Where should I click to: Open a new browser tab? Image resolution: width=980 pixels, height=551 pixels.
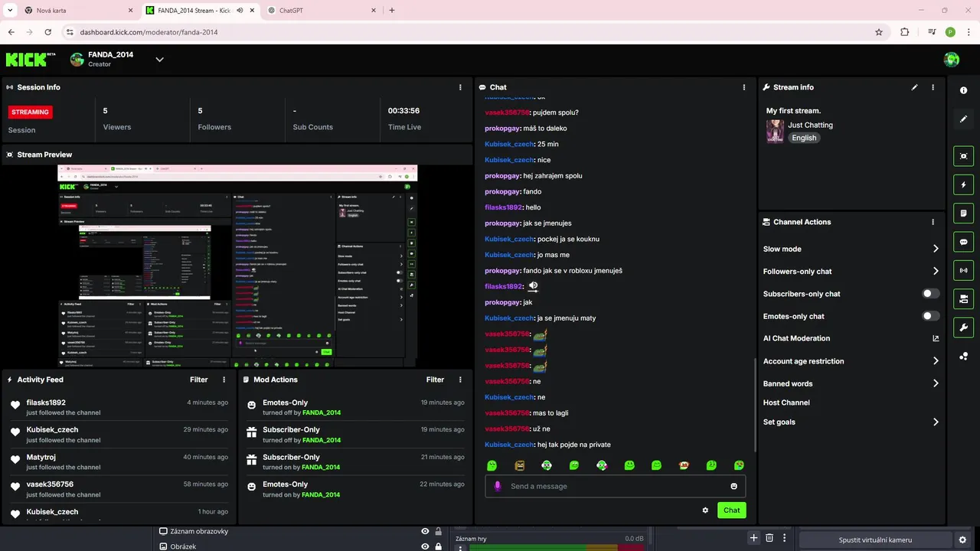tap(392, 11)
